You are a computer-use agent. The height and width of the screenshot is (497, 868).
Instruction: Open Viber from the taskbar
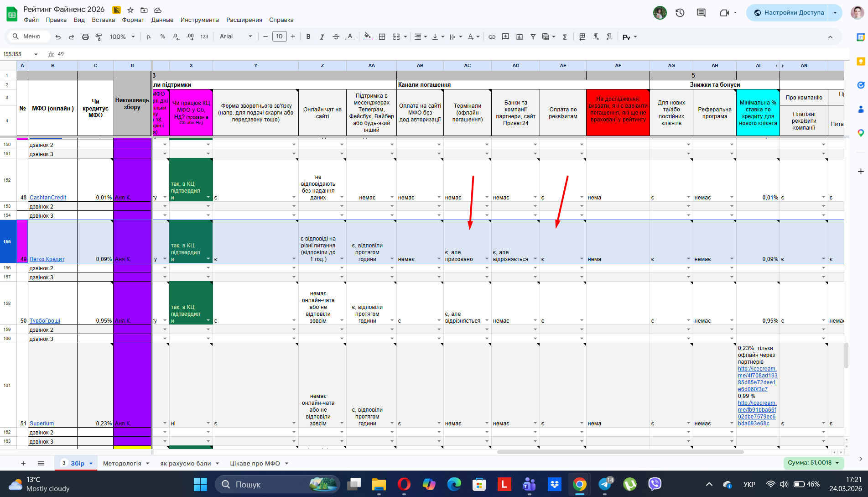coord(655,484)
